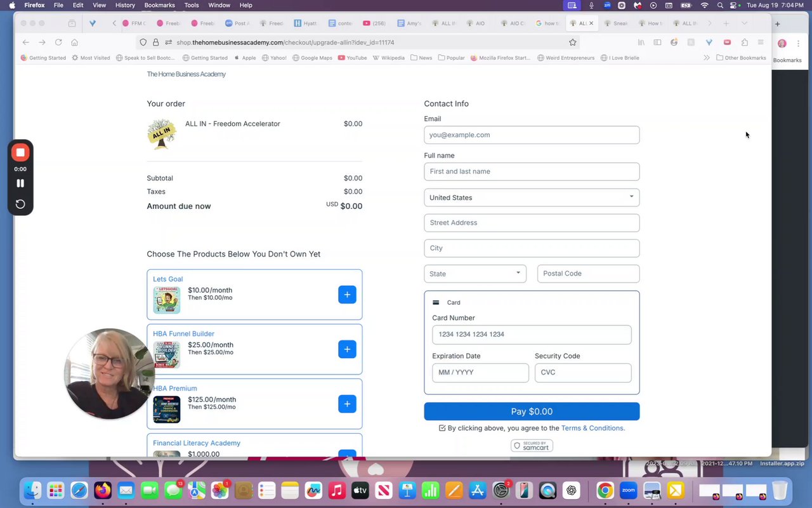Click the Postal Code field
This screenshot has height=508, width=812.
(x=588, y=274)
